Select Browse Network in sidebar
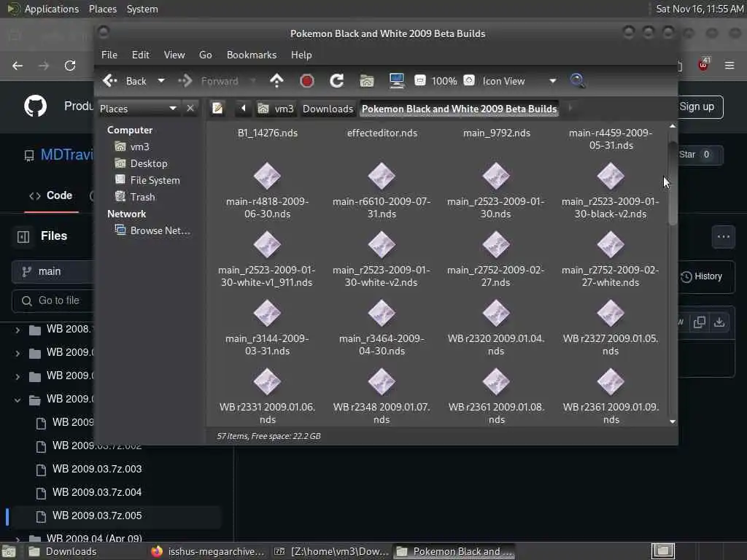The height and width of the screenshot is (560, 747). coord(153,230)
